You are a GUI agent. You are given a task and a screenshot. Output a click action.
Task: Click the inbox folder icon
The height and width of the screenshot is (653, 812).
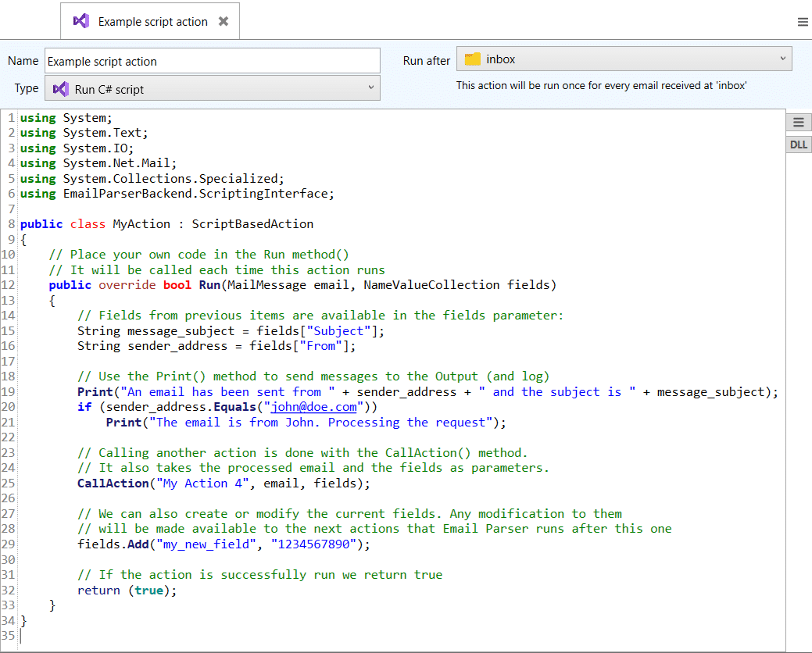472,59
